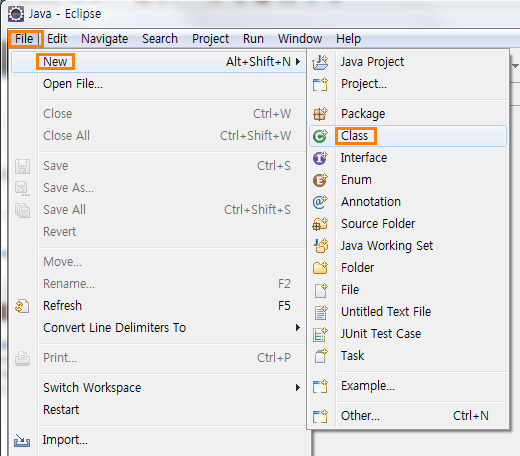Screen dimensions: 520x456
Task: Click the Ctrl+P shortcut text
Action: 274,358
